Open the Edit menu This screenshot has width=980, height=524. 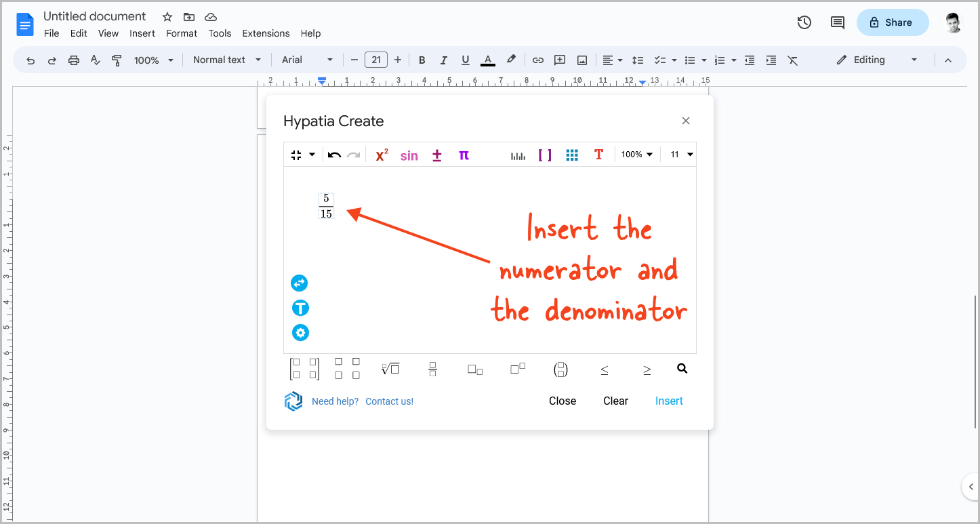pyautogui.click(x=79, y=33)
